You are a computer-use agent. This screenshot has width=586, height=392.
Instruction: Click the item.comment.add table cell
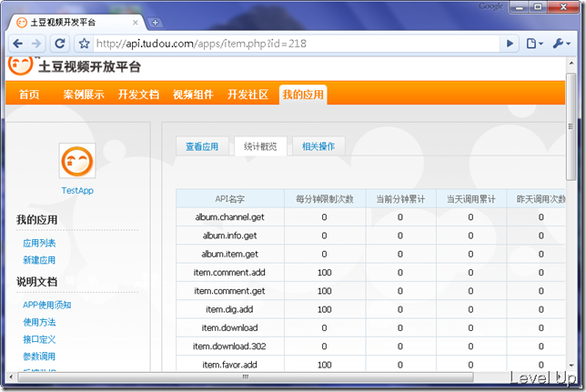tap(230, 273)
